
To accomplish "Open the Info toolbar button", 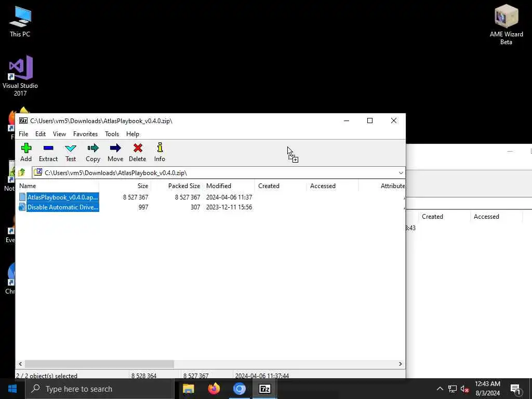I will (x=160, y=152).
